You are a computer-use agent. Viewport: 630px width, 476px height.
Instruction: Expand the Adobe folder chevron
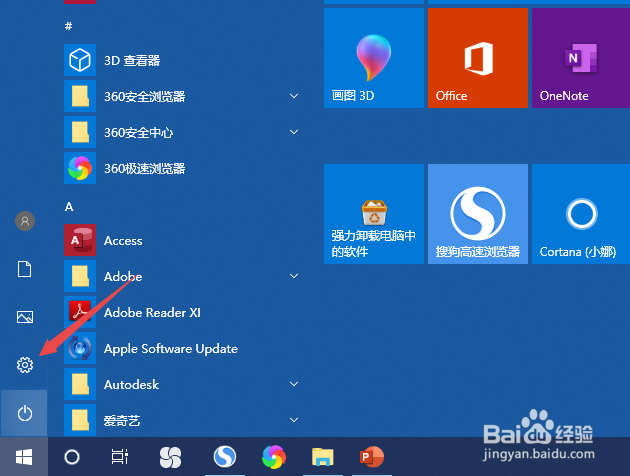click(x=294, y=276)
